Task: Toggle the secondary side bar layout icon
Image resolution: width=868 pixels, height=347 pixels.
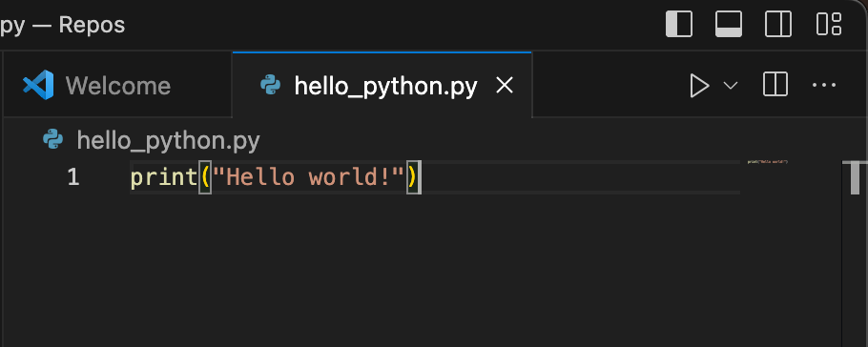Action: tap(777, 25)
